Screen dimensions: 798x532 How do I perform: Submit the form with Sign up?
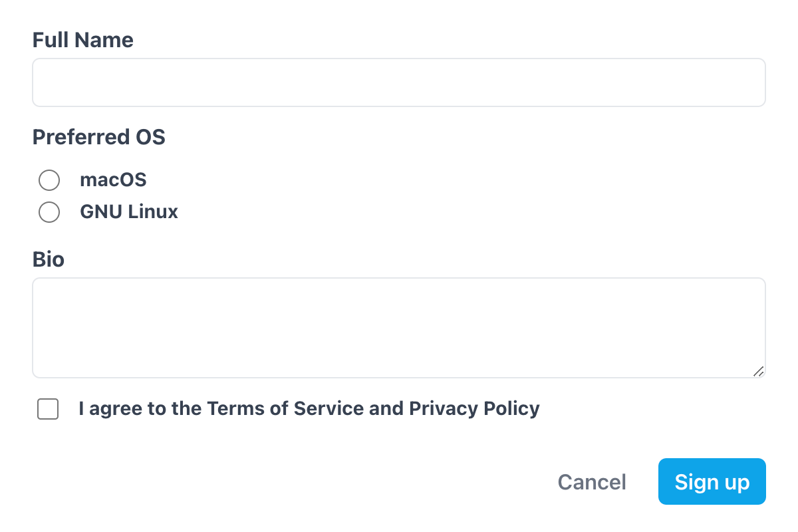pos(712,481)
